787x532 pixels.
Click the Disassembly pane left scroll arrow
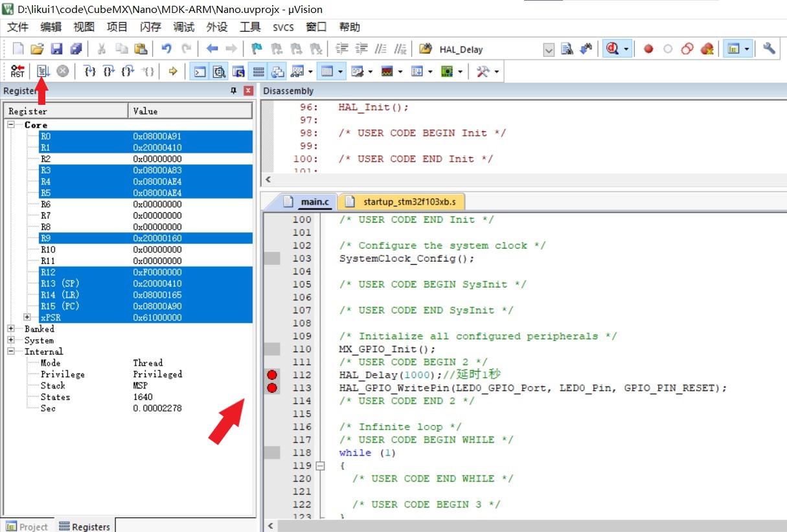[268, 179]
